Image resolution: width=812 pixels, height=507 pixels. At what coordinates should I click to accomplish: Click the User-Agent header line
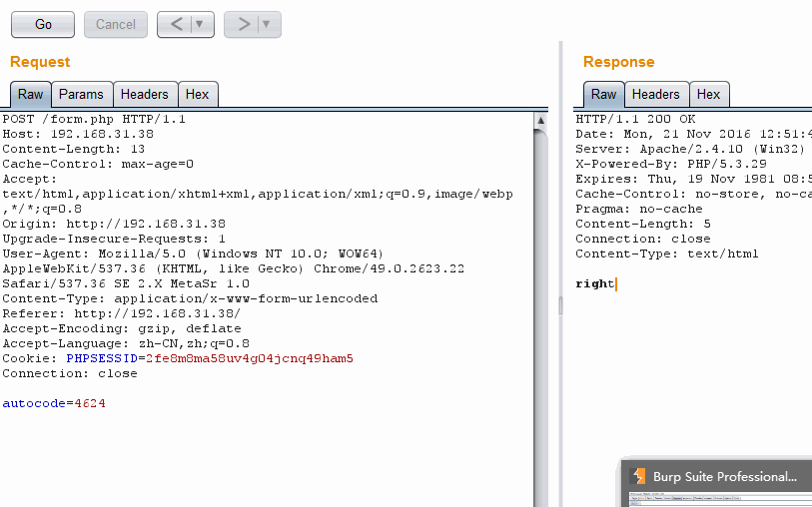(x=193, y=254)
